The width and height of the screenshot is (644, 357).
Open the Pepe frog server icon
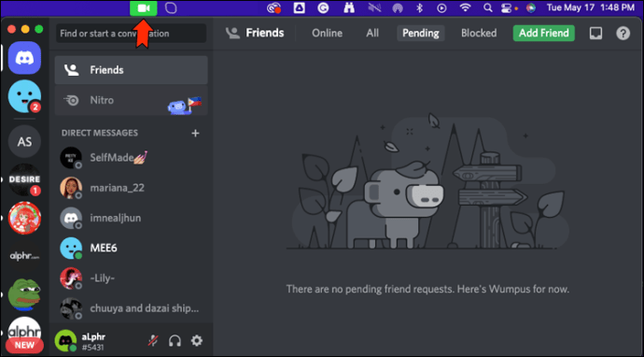click(24, 294)
